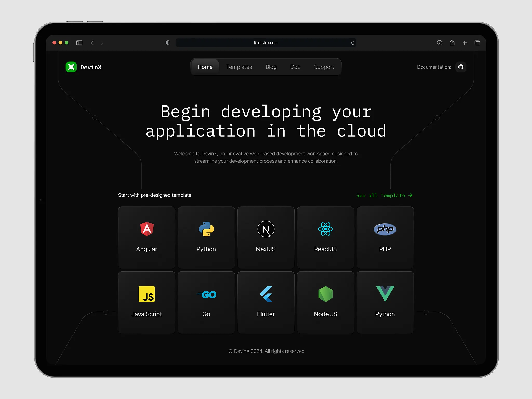Click the Node JS hexagon logo
The width and height of the screenshot is (532, 399).
click(325, 294)
